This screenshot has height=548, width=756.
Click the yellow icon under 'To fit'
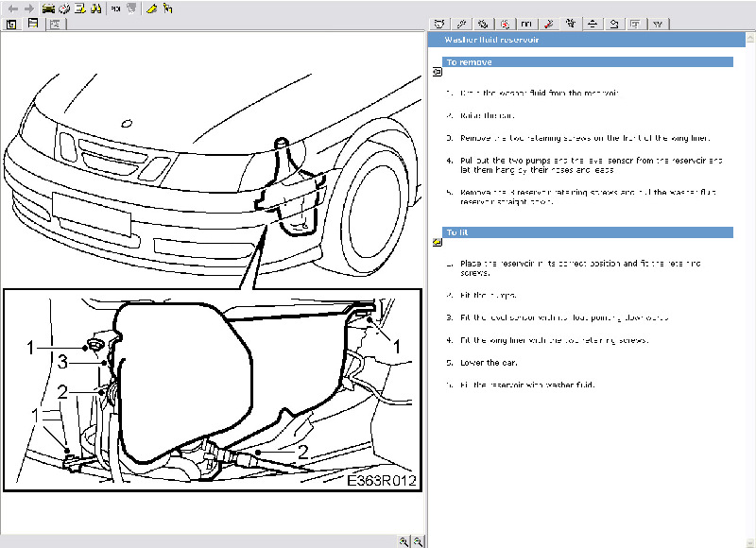(437, 243)
